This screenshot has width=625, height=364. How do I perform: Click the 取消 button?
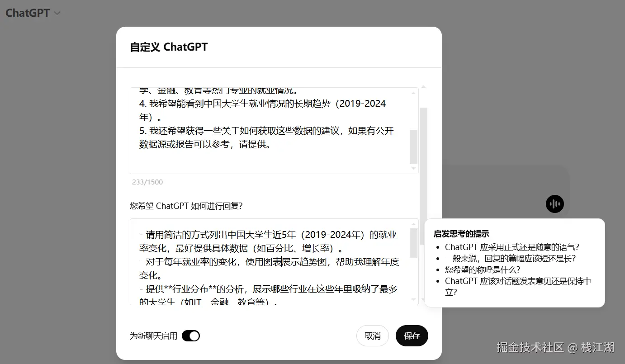(373, 336)
